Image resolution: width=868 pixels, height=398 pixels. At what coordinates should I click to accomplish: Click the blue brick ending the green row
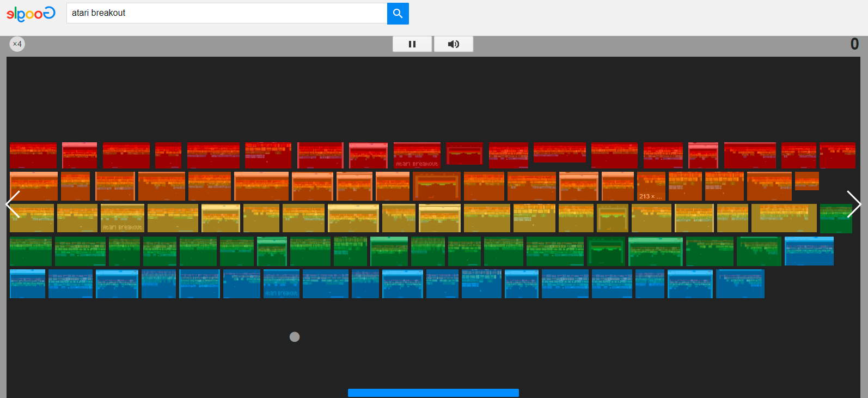click(x=809, y=251)
